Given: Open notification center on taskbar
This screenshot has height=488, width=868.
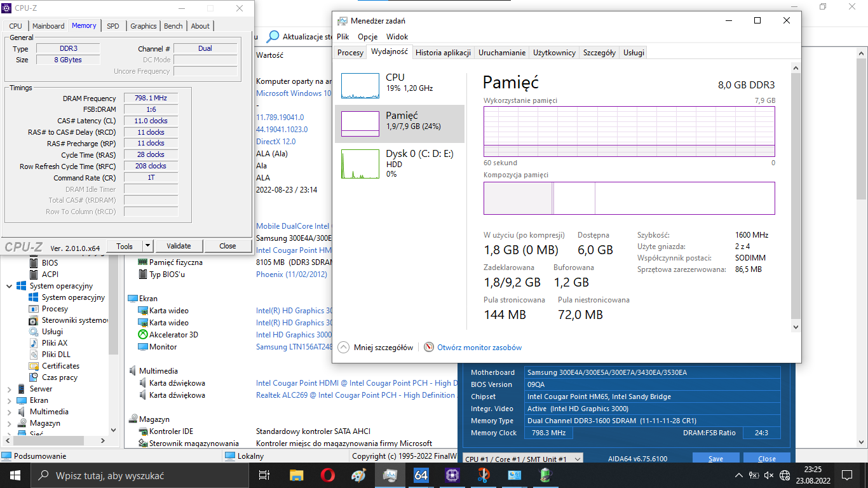Looking at the screenshot, I should [x=846, y=475].
